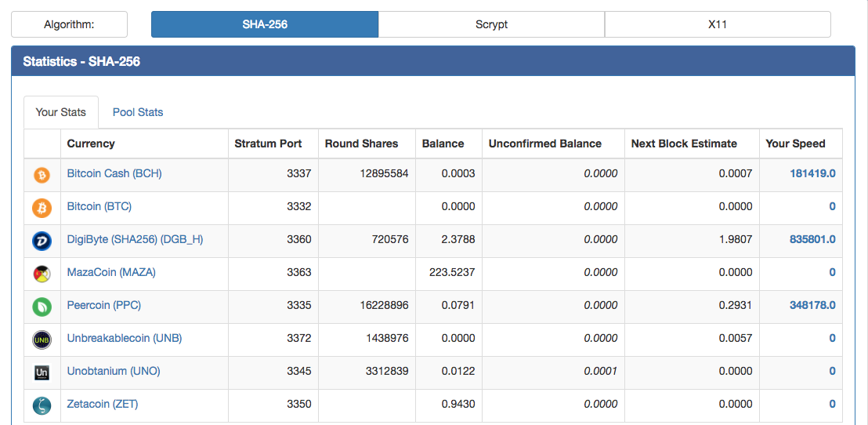Click Peercoin next block estimate 0.2931

click(x=736, y=305)
